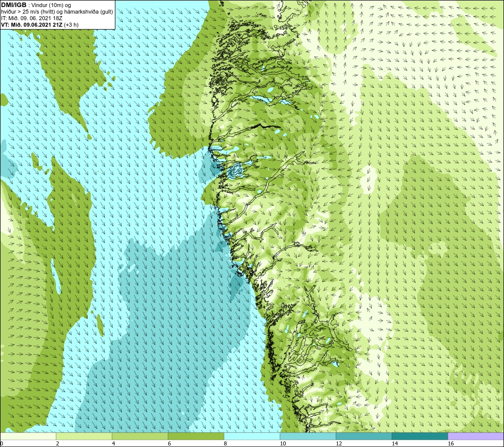Click the scale label '8'
This screenshot has width=504, height=447.
[x=225, y=443]
